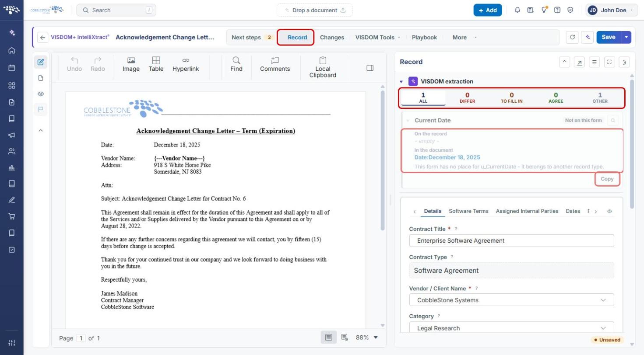Toggle the eye icon beside the record tabs
The width and height of the screenshot is (644, 355).
pyautogui.click(x=609, y=211)
